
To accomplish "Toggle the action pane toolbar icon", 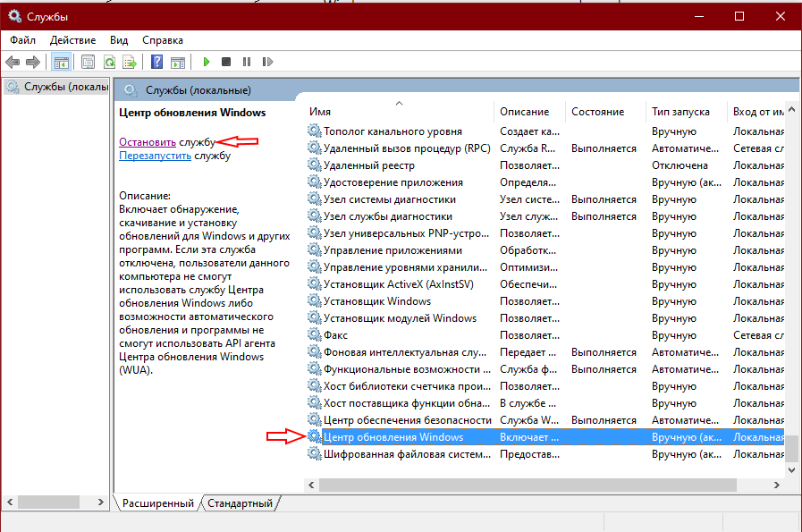I will coord(178,62).
